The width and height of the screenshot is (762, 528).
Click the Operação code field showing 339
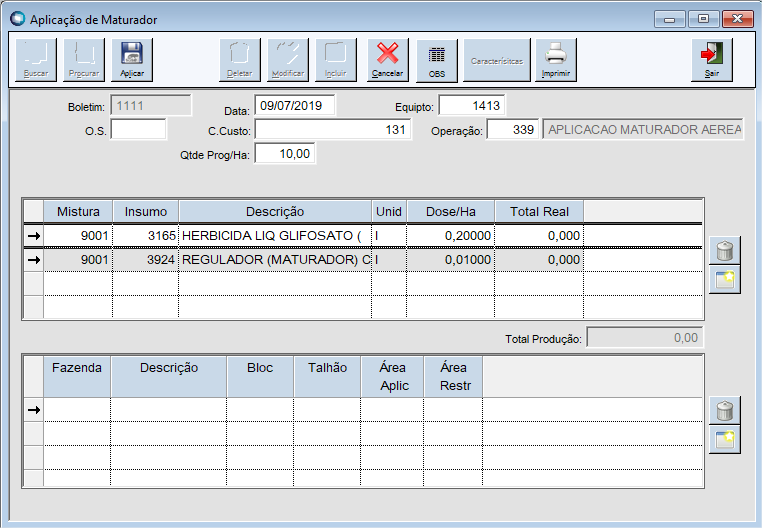tap(513, 129)
